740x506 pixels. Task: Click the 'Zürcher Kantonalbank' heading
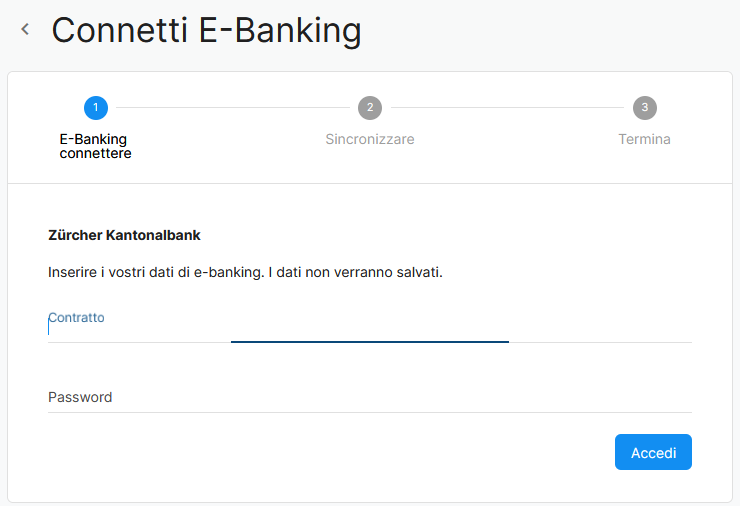124,235
